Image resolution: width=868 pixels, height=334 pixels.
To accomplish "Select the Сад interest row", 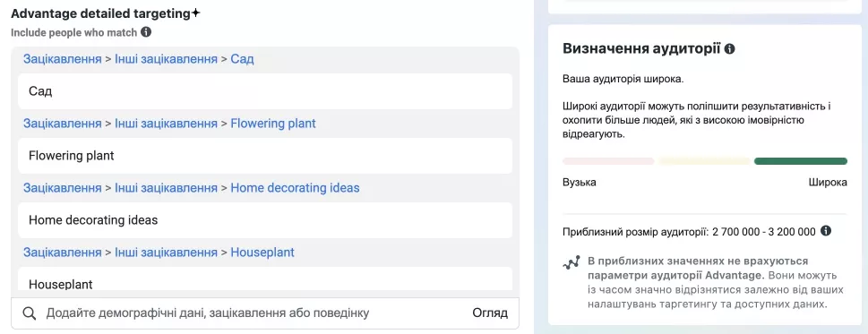I will (x=265, y=91).
